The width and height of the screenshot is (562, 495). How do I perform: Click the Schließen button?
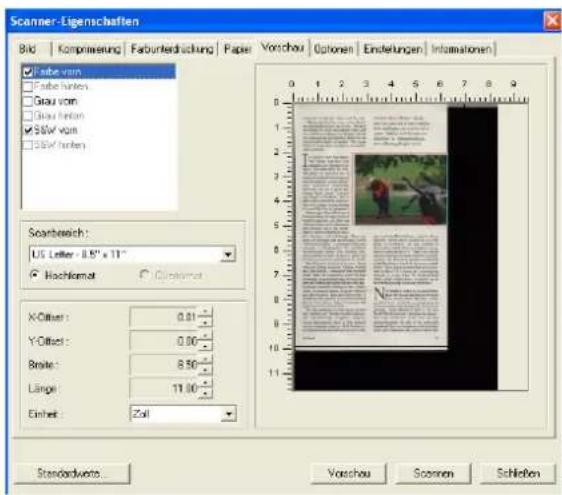(x=518, y=473)
